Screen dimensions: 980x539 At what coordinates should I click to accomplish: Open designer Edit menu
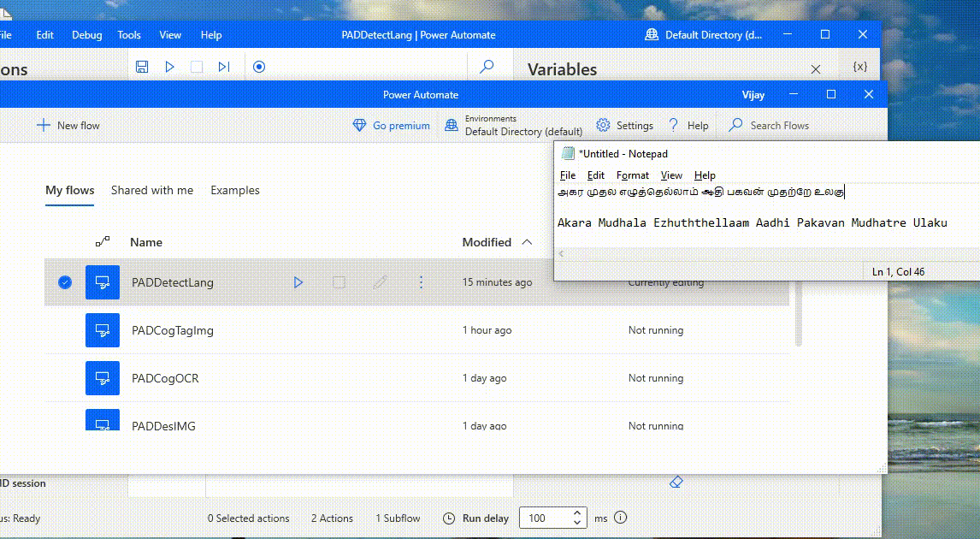tap(44, 35)
